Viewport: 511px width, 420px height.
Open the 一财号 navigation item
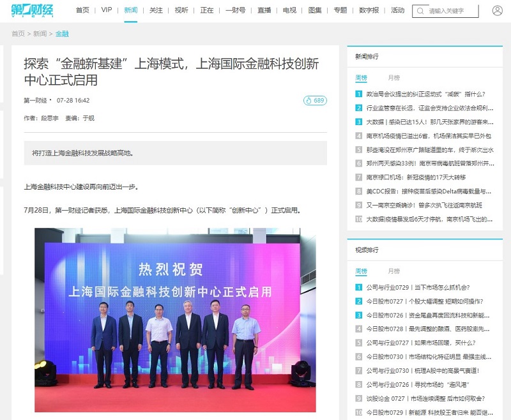236,10
